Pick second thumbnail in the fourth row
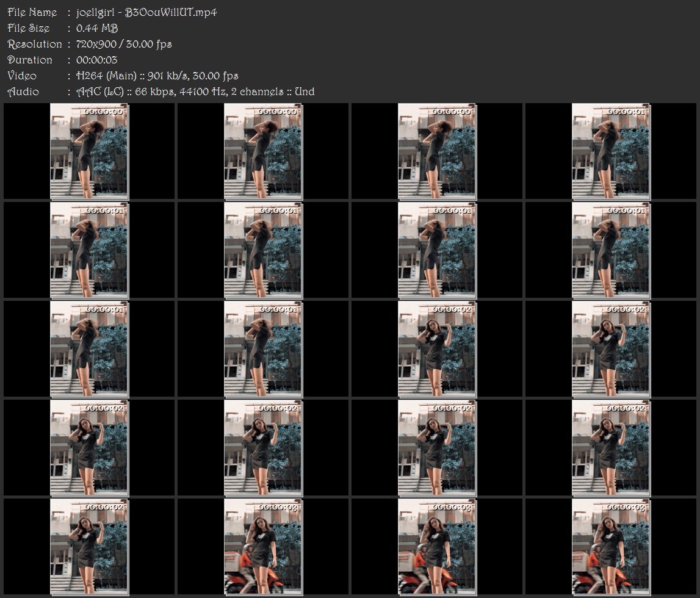The image size is (700, 598). [x=264, y=448]
